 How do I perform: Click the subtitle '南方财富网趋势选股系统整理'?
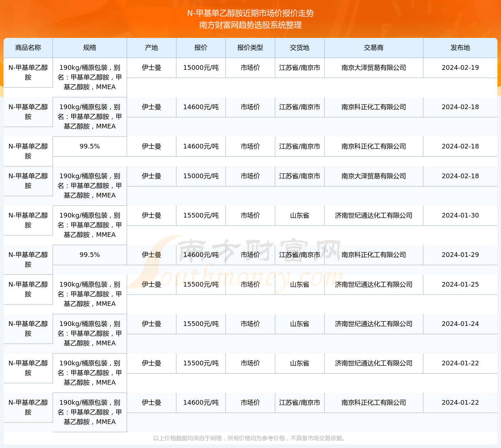point(250,25)
